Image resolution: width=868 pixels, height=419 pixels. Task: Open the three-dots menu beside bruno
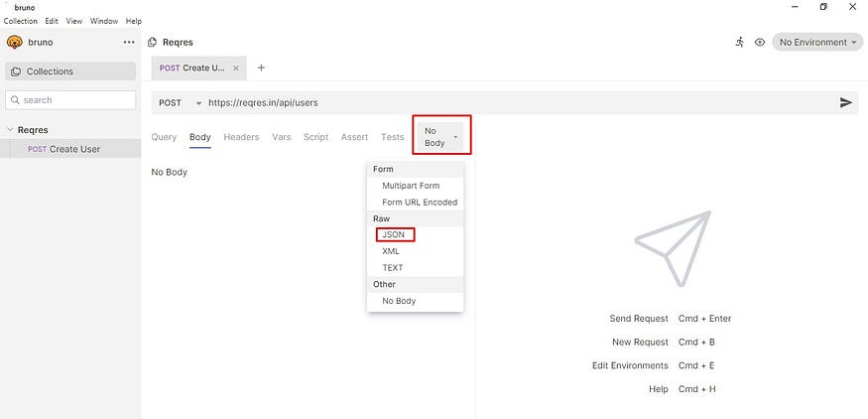[129, 42]
